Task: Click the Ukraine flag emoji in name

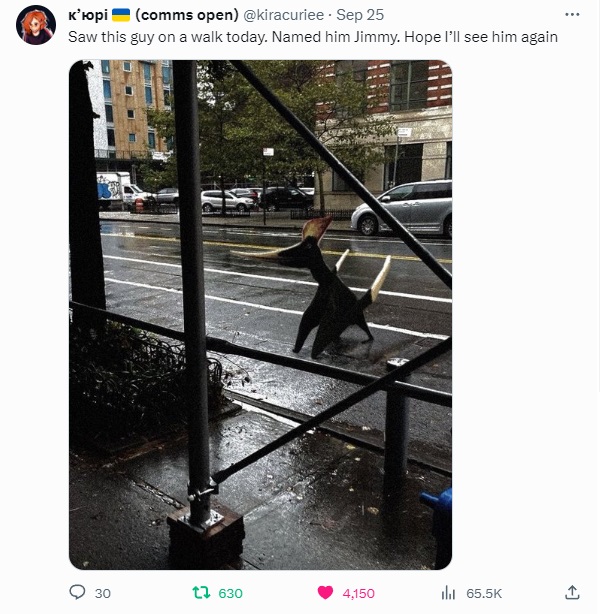Action: click(121, 15)
